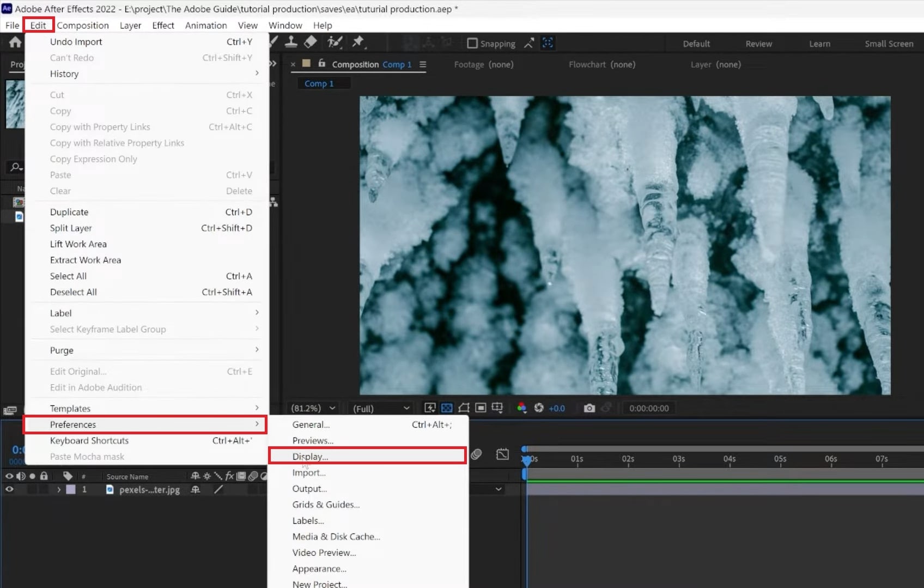The image size is (924, 588).
Task: Open the magnification ratio (81.2%) dropdown
Action: [x=313, y=408]
